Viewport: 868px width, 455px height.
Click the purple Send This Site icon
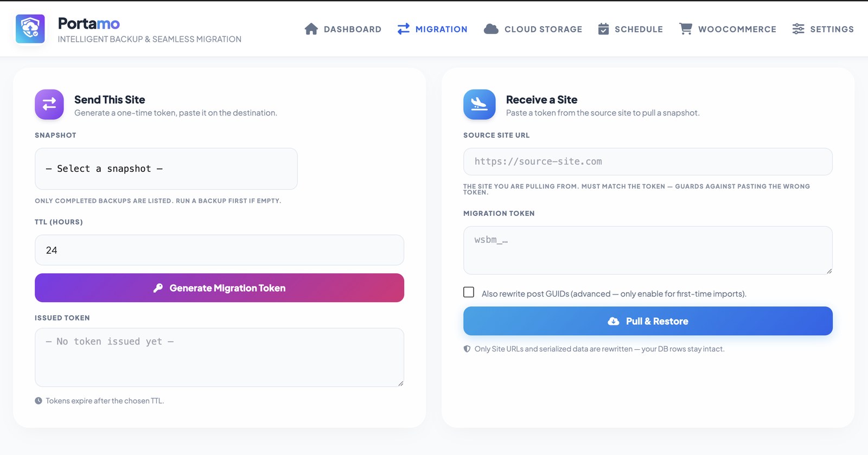[x=49, y=104]
